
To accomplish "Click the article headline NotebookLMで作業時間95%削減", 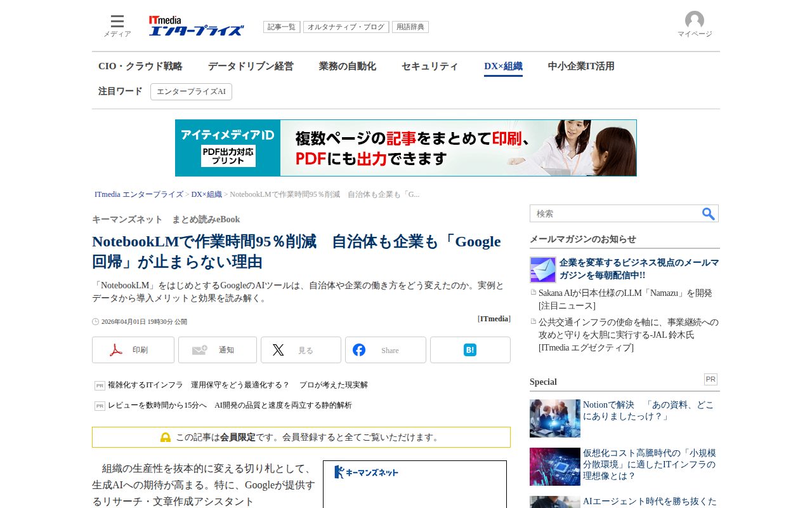I will point(296,251).
